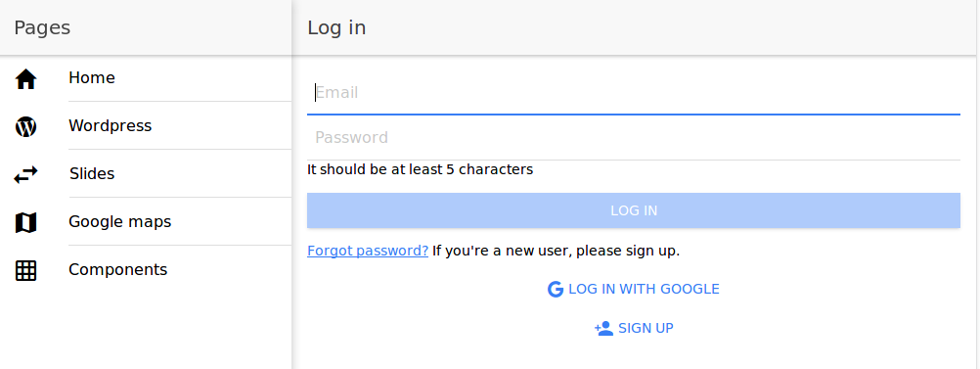Click the SIGN UP button text
The width and height of the screenshot is (980, 369).
pyautogui.click(x=646, y=328)
